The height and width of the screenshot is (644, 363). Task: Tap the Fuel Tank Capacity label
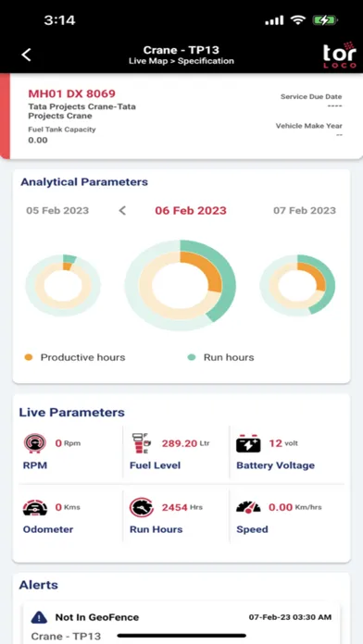62,130
